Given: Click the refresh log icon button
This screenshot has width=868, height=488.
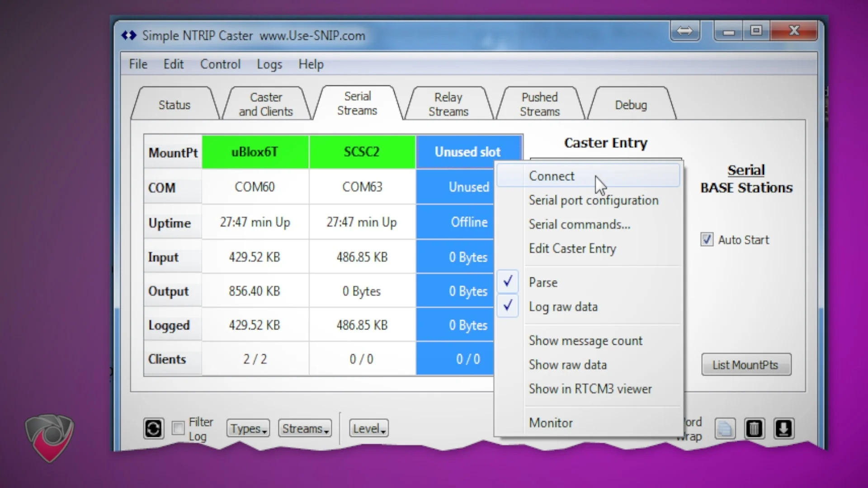Looking at the screenshot, I should (x=153, y=428).
